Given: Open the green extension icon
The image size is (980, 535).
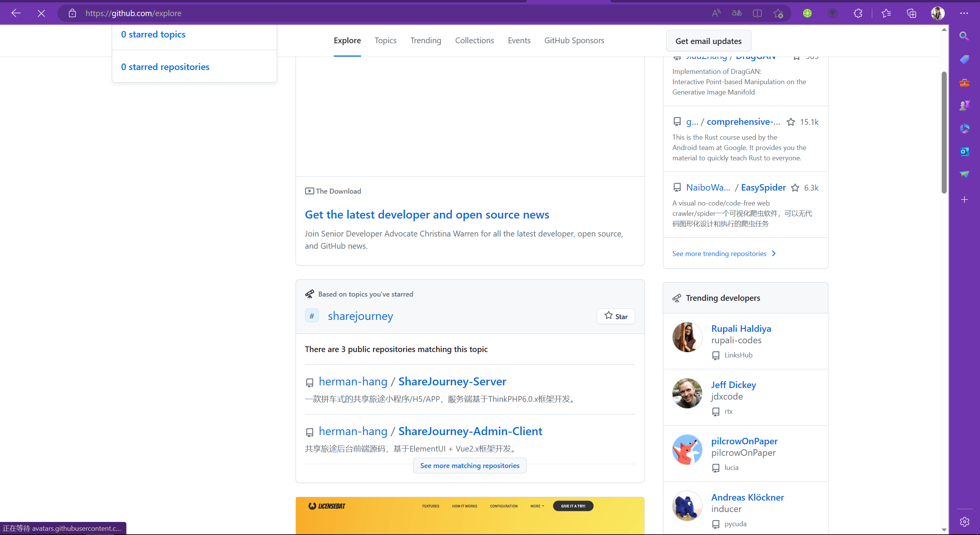Looking at the screenshot, I should (x=807, y=13).
